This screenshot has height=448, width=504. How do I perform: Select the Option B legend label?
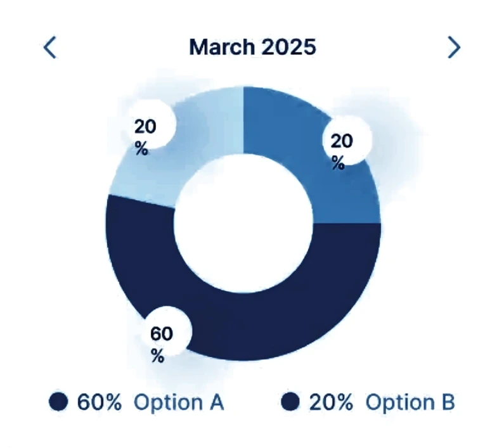pyautogui.click(x=411, y=402)
